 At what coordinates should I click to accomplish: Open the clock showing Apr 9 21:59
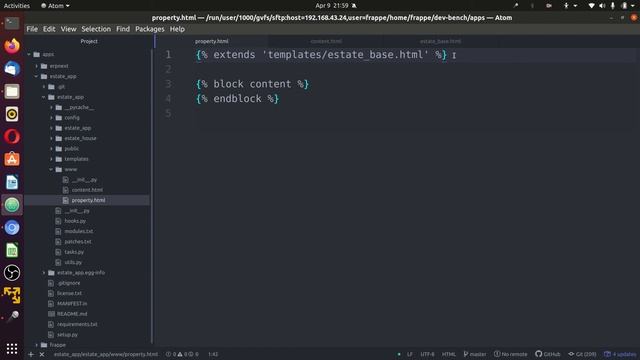pyautogui.click(x=332, y=6)
